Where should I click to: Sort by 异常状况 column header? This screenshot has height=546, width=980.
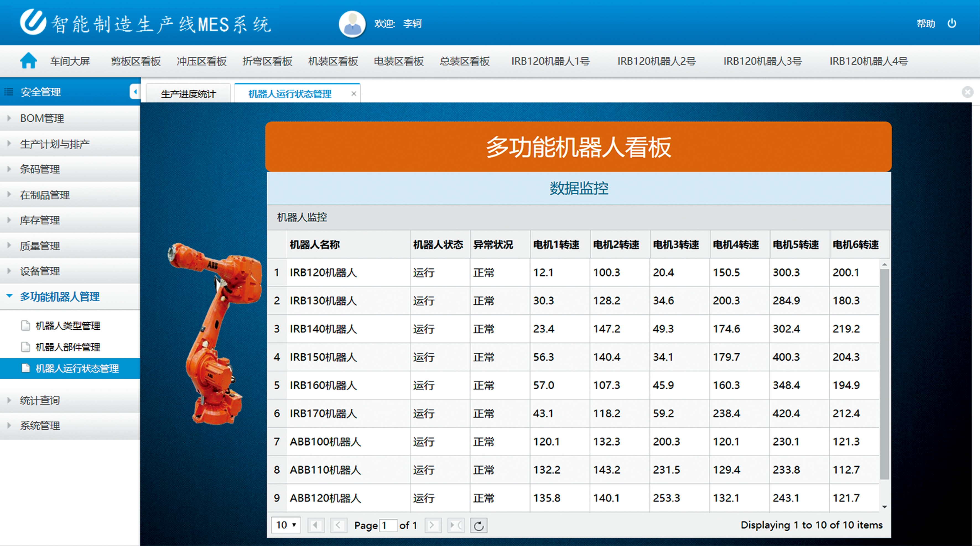500,244
